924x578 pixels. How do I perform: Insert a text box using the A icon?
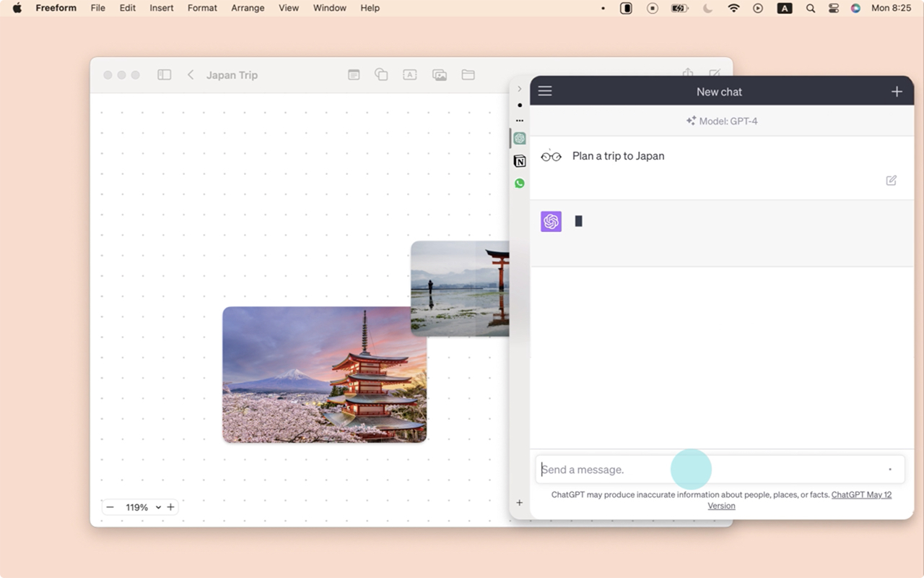coord(409,74)
